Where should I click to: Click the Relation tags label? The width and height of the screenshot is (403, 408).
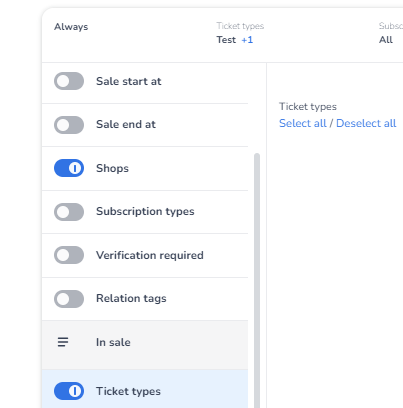[131, 298]
